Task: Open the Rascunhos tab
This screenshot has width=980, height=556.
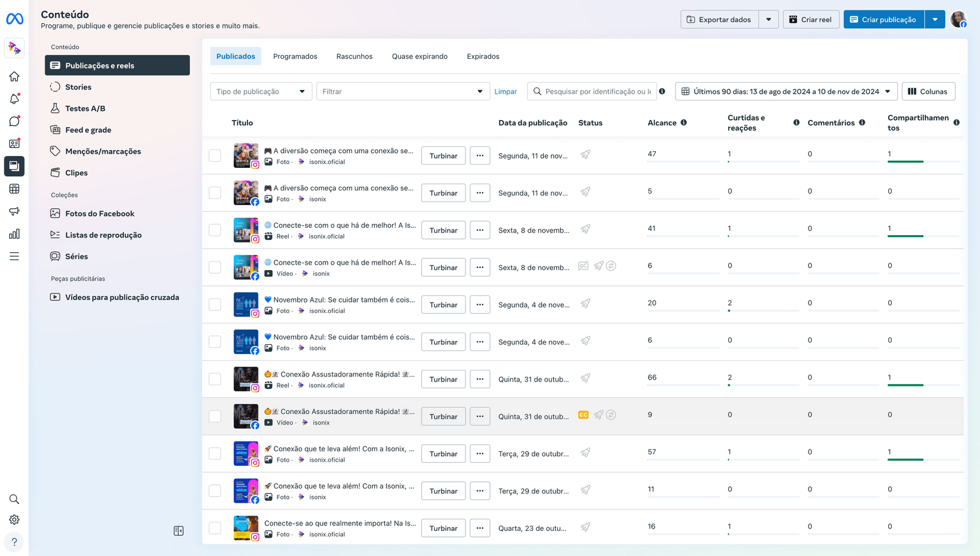Action: (x=354, y=56)
